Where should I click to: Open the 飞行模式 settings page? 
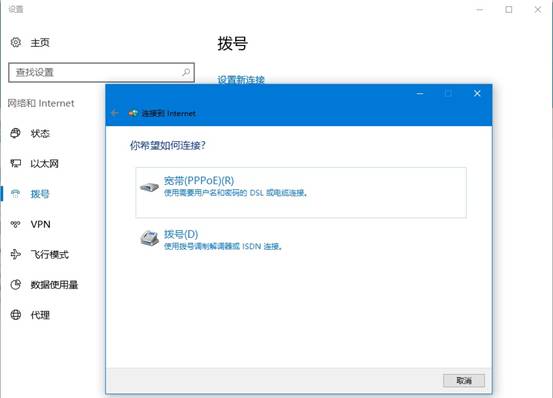[49, 254]
